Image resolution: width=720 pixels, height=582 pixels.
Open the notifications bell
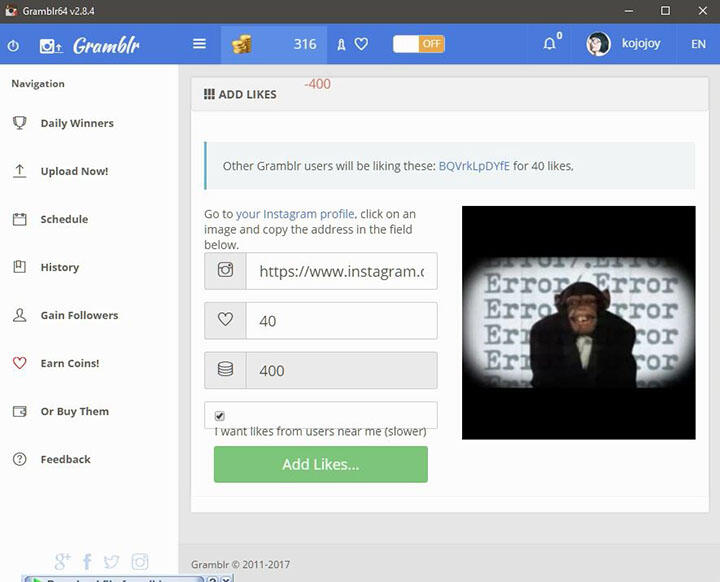[550, 44]
